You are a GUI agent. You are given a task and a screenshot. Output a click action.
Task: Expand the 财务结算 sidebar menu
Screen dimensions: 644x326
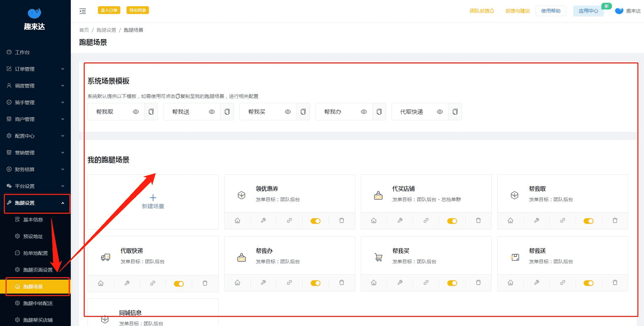(x=35, y=169)
